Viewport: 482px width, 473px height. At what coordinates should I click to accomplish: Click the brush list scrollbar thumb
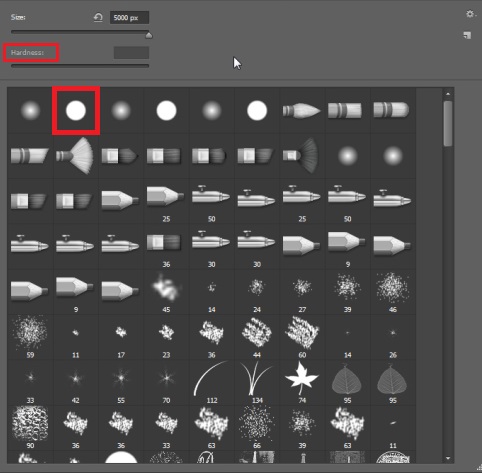point(448,123)
